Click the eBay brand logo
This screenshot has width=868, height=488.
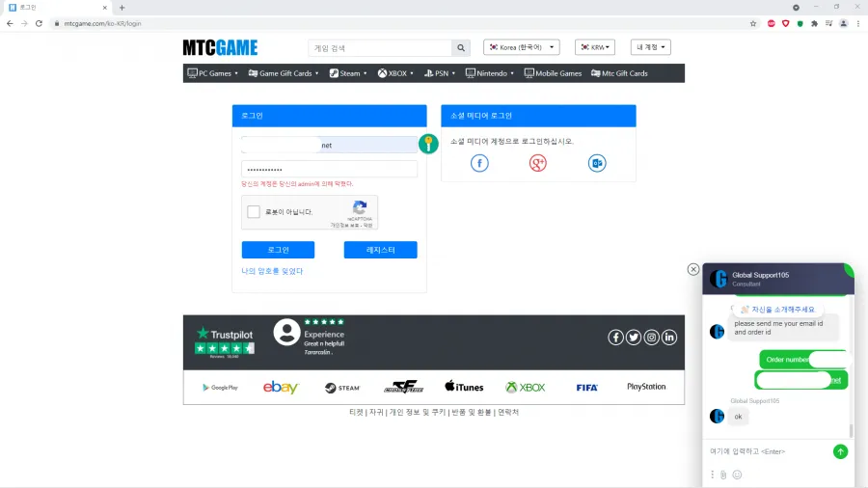tap(281, 387)
